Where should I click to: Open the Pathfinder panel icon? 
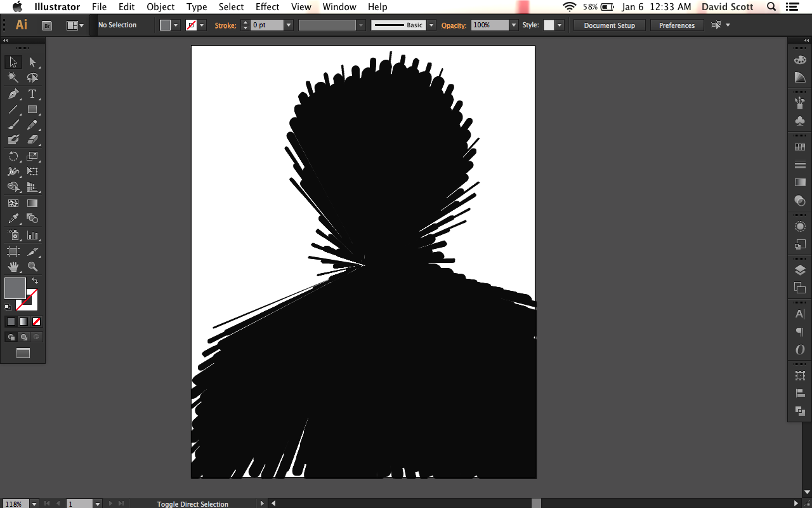[800, 411]
